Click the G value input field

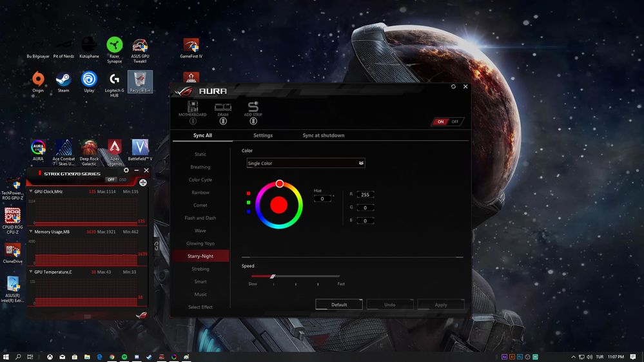coord(365,207)
